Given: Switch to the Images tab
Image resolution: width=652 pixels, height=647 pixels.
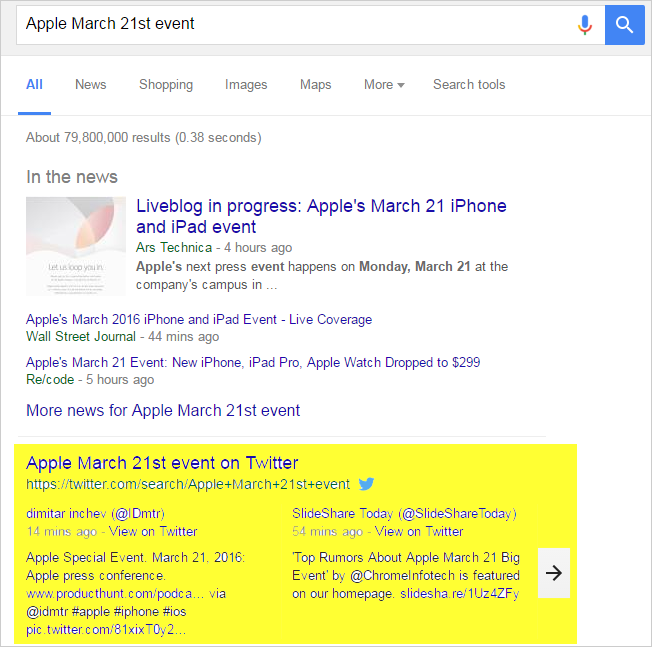Looking at the screenshot, I should click(x=246, y=84).
